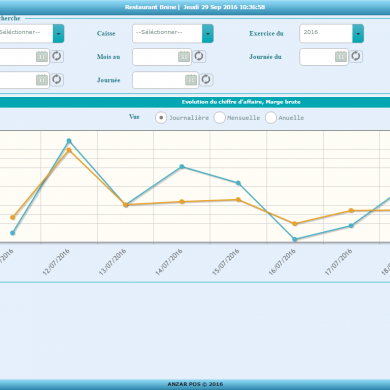
Task: Click the 'Mois au' label
Action: click(x=108, y=57)
